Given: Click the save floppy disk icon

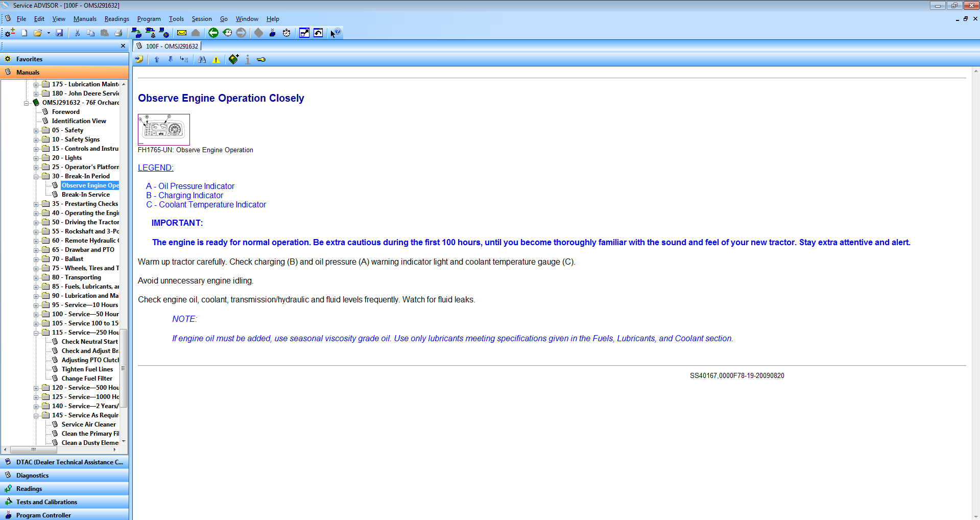Looking at the screenshot, I should click(x=59, y=33).
